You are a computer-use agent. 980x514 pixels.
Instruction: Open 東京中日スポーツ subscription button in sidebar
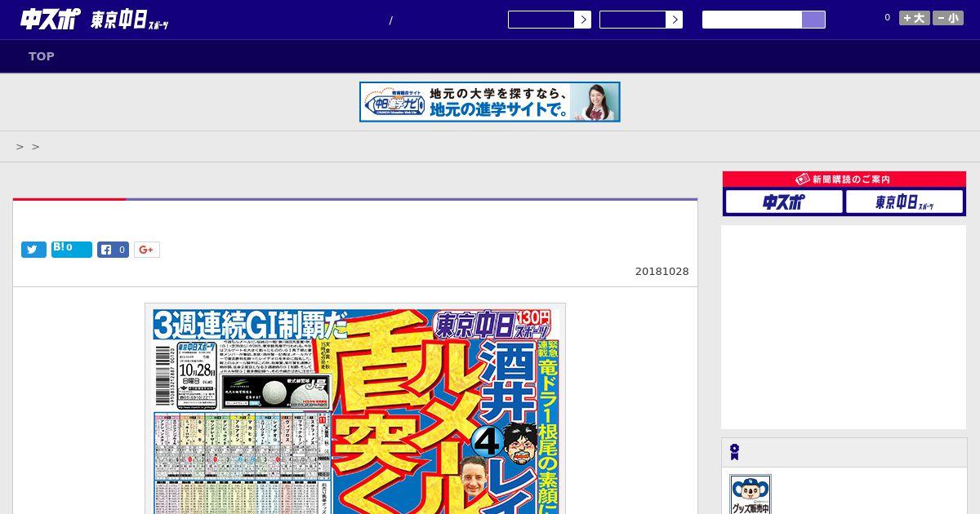tap(904, 202)
